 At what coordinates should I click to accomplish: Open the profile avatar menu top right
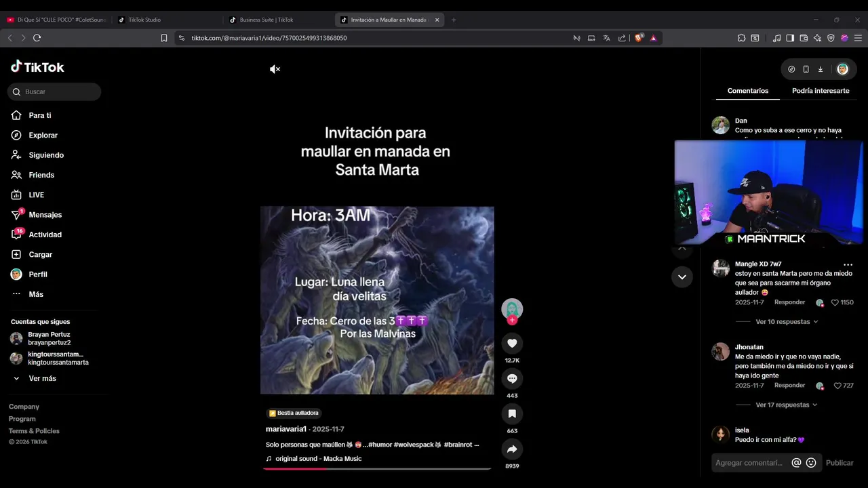(x=842, y=69)
